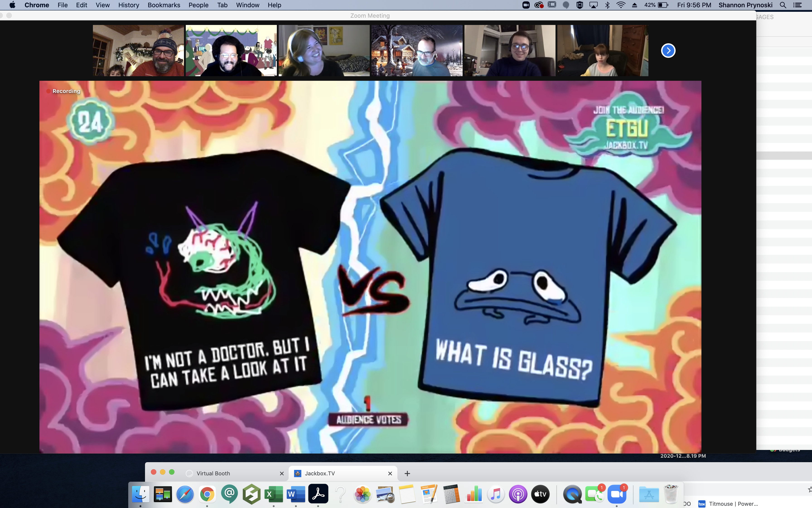Click the eject icon in menu bar
This screenshot has height=508, width=812.
pos(634,5)
